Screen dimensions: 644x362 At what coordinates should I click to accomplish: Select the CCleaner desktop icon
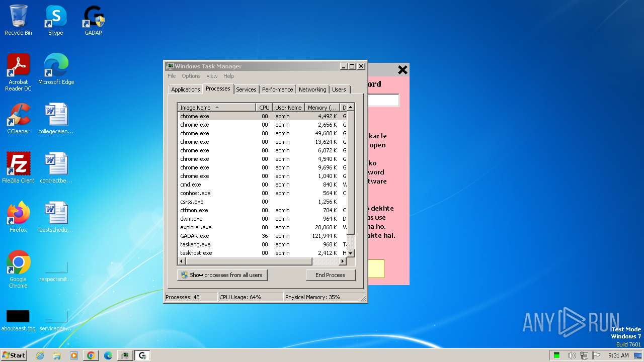tap(18, 118)
